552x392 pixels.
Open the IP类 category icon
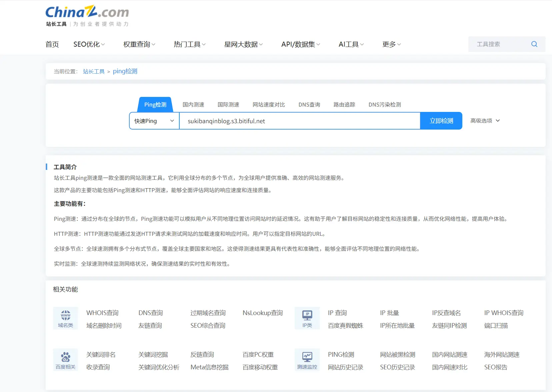pyautogui.click(x=307, y=318)
